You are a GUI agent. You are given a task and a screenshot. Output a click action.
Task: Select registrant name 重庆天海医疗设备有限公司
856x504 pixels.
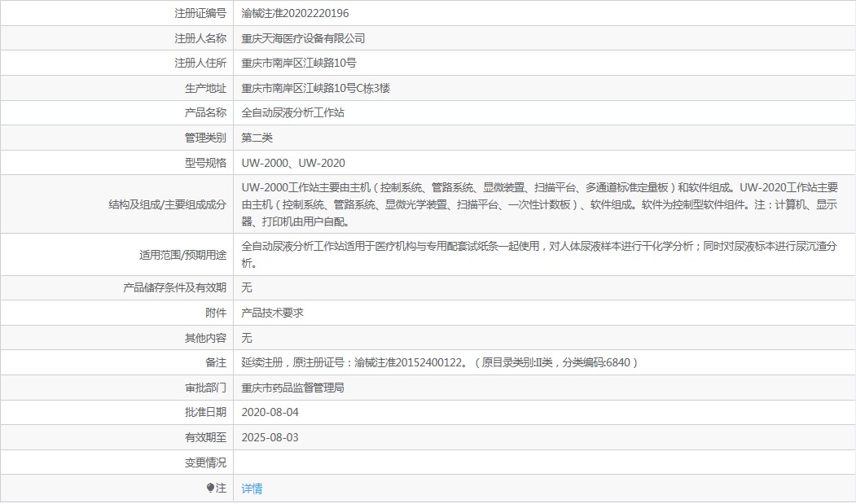(x=303, y=38)
